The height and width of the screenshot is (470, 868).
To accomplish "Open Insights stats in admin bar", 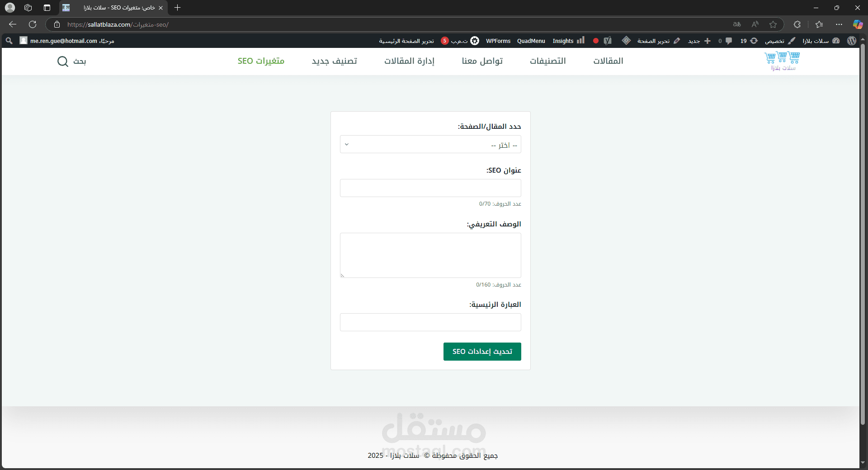I will (568, 41).
